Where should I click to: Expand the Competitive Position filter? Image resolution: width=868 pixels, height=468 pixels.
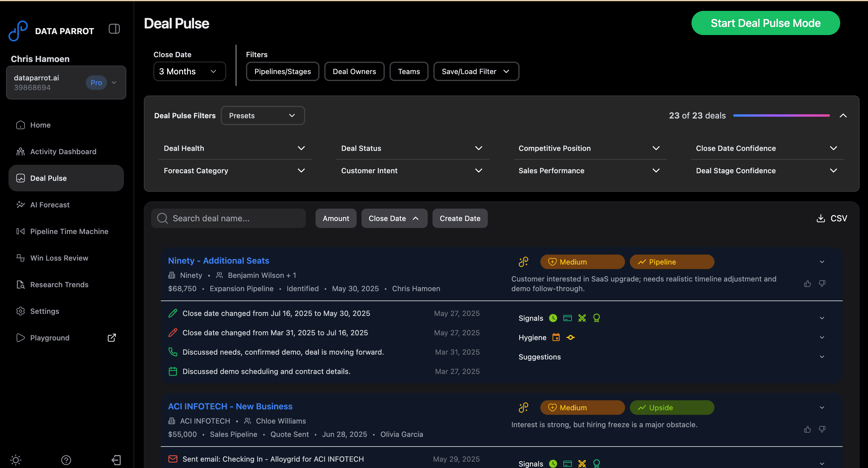pyautogui.click(x=590, y=148)
